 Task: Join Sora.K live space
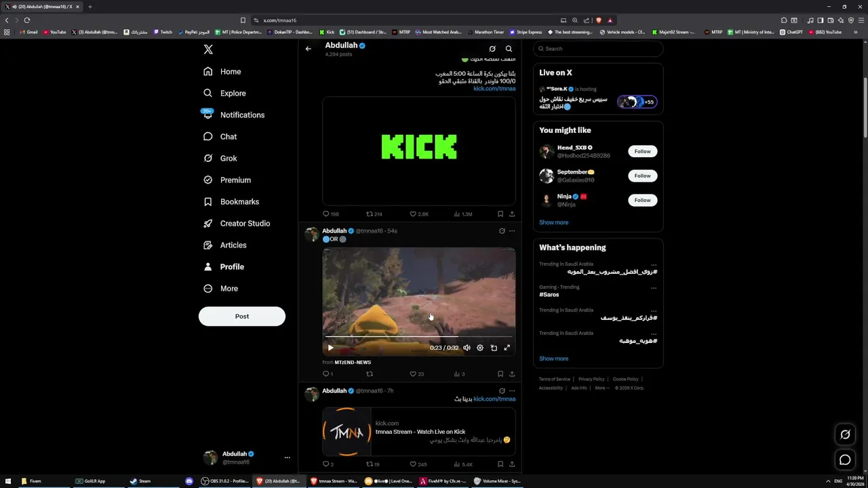(598, 98)
